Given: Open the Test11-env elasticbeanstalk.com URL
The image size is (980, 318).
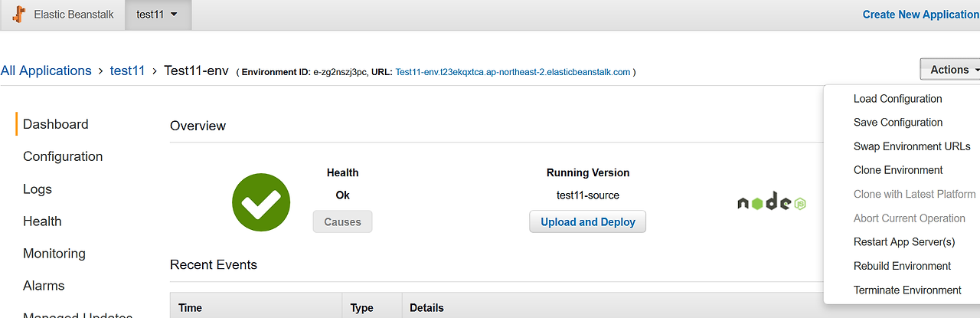Looking at the screenshot, I should (x=513, y=72).
